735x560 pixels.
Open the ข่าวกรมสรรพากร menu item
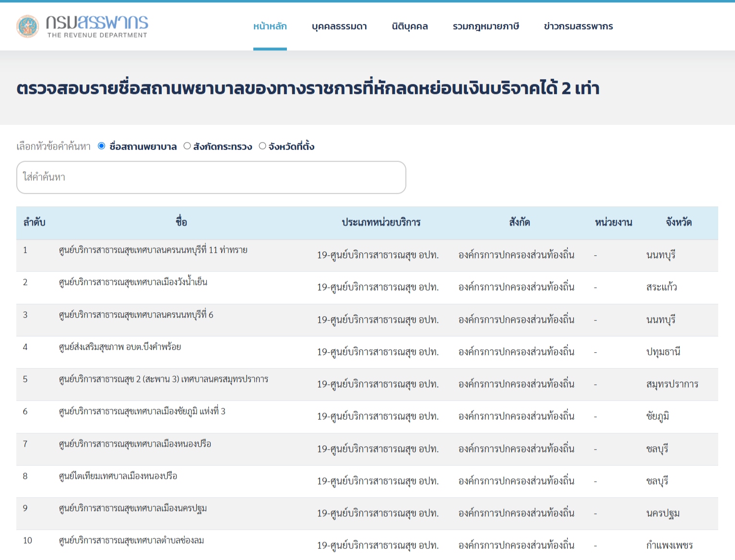click(x=578, y=26)
